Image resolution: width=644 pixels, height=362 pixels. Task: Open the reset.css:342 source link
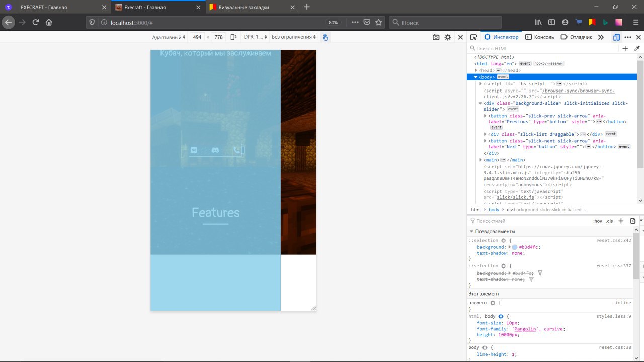(x=614, y=241)
